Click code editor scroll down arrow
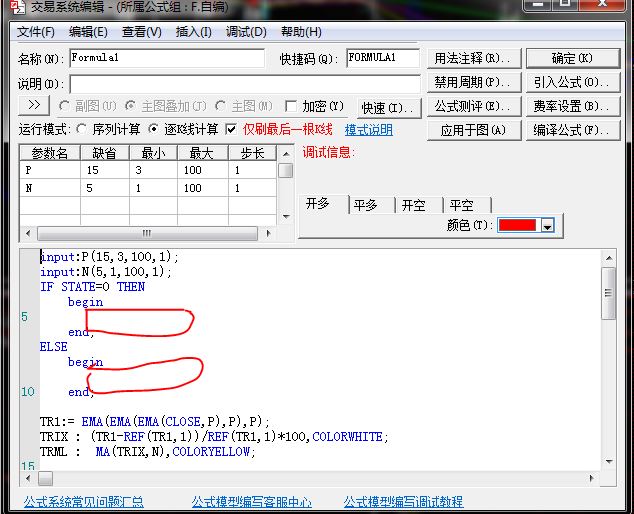Viewport: 634px width, 514px height. [609, 461]
